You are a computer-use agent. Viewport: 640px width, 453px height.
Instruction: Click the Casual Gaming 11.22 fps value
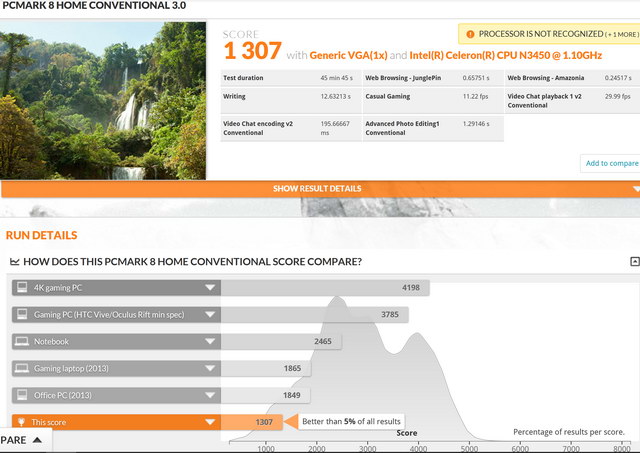(x=476, y=97)
